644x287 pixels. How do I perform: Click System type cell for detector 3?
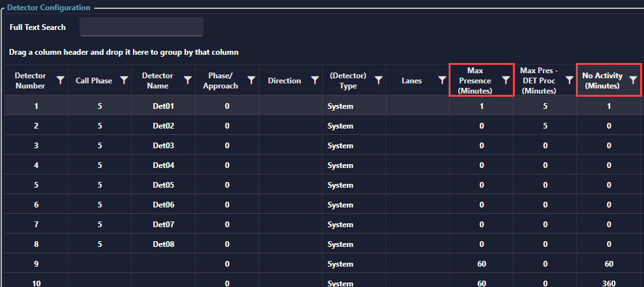click(340, 146)
